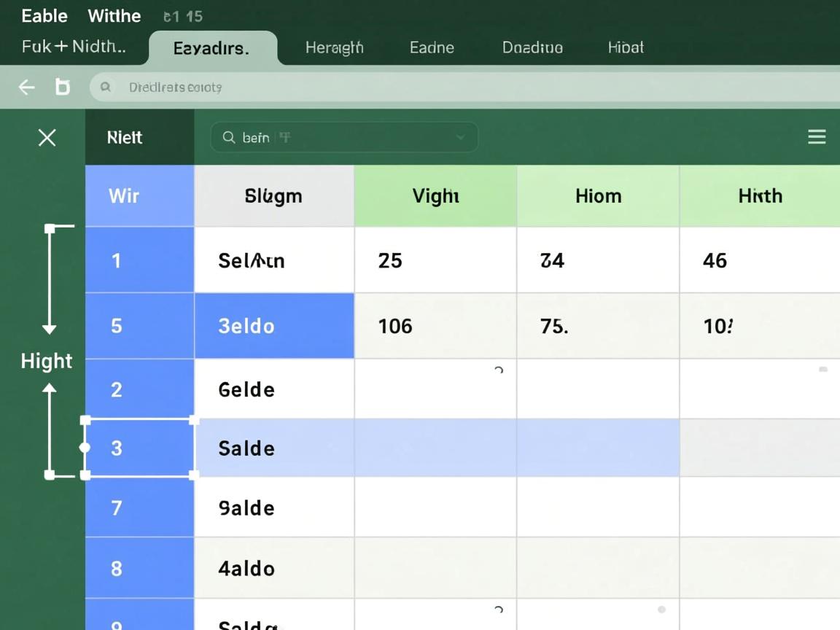Switch to the 'Heraghi' tab
The image size is (840, 630).
(334, 48)
